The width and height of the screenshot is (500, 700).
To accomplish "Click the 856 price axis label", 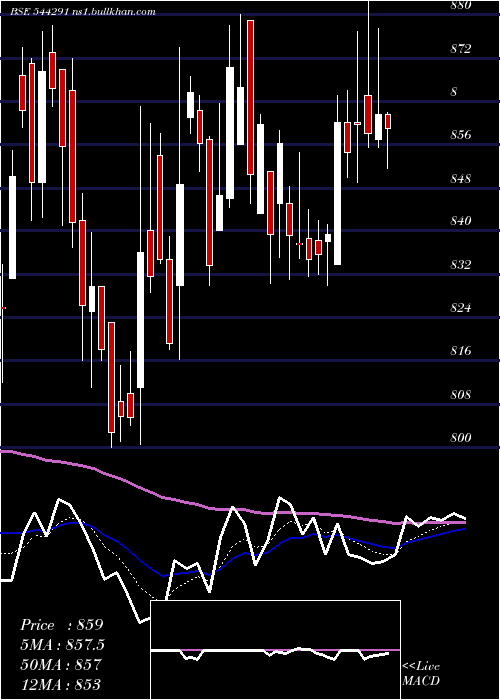I will 461,135.
